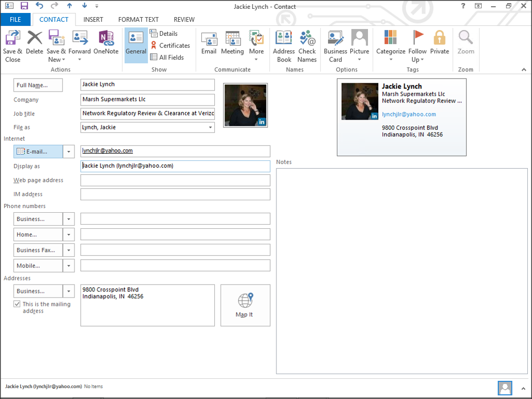Viewport: 532px width, 399px height.
Task: Expand the File as dropdown
Action: 210,127
